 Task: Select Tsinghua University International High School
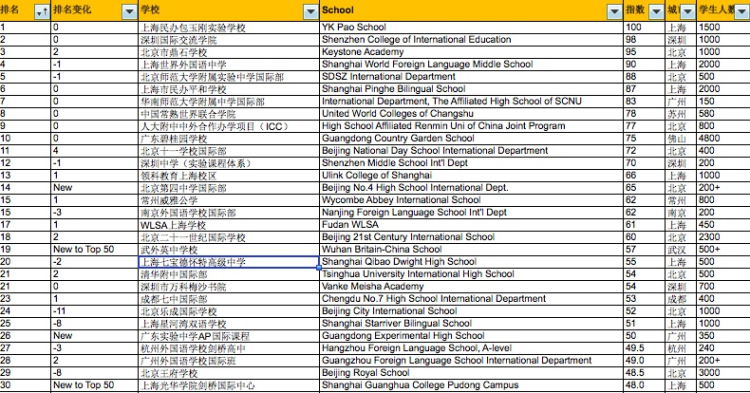tap(472, 274)
